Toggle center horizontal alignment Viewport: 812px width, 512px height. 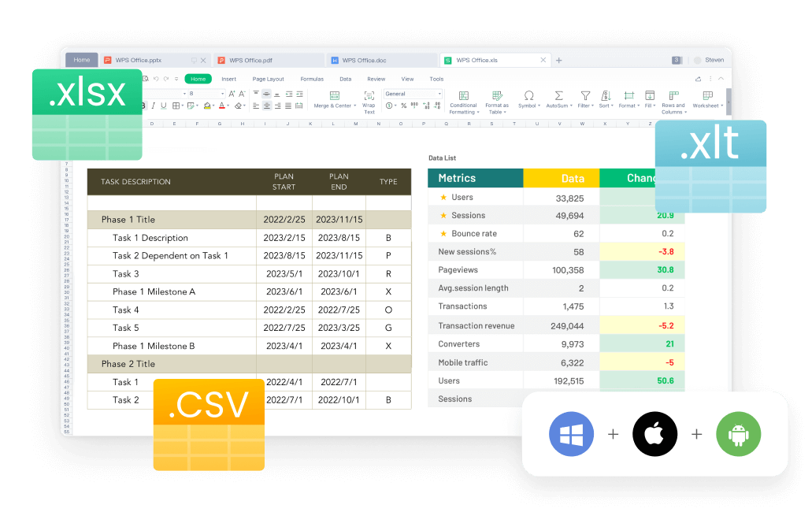(267, 106)
